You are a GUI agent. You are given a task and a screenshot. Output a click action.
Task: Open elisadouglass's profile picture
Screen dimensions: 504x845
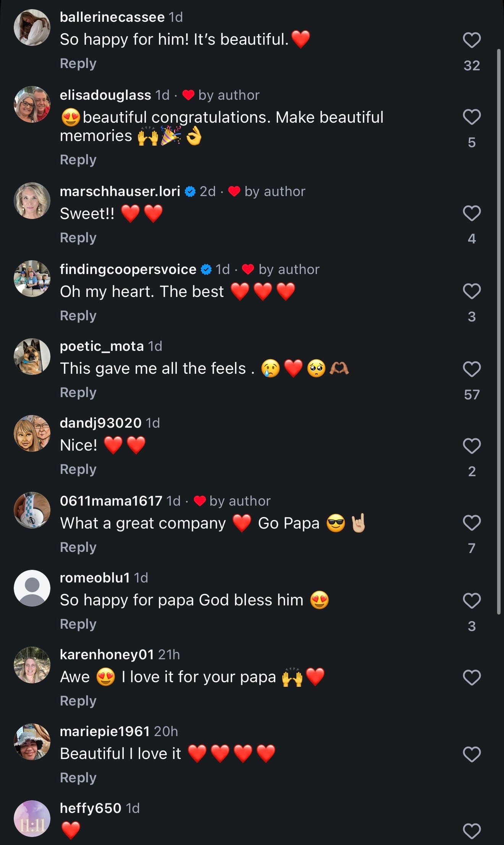[32, 104]
